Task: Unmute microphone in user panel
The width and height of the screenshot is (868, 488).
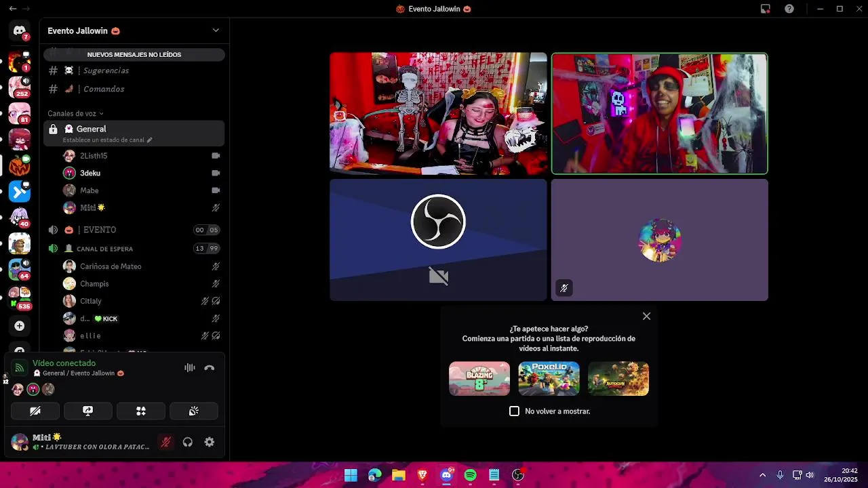Action: click(165, 442)
